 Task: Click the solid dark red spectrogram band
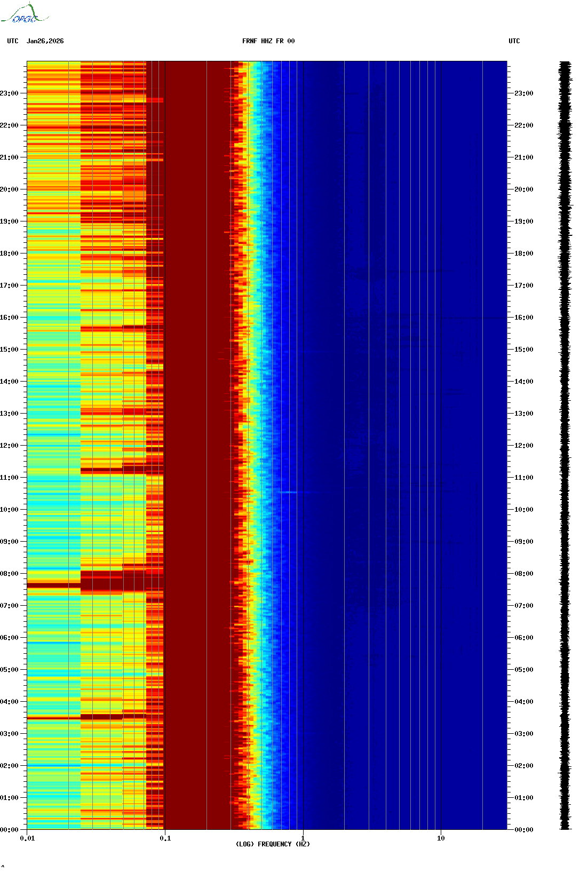197,446
